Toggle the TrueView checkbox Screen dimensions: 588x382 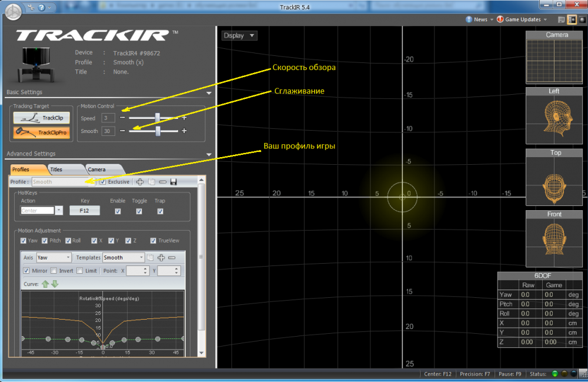pos(153,241)
